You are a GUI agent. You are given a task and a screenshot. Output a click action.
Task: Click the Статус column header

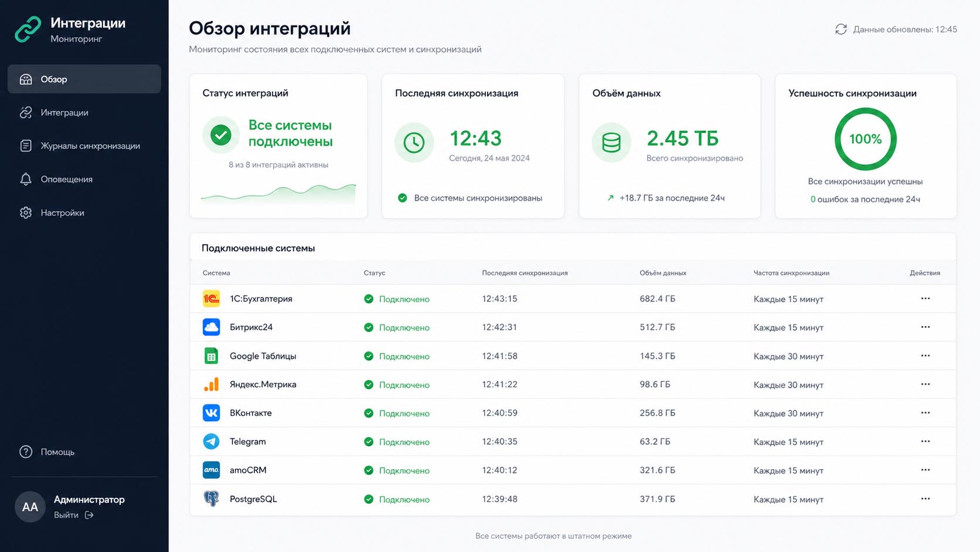point(375,273)
